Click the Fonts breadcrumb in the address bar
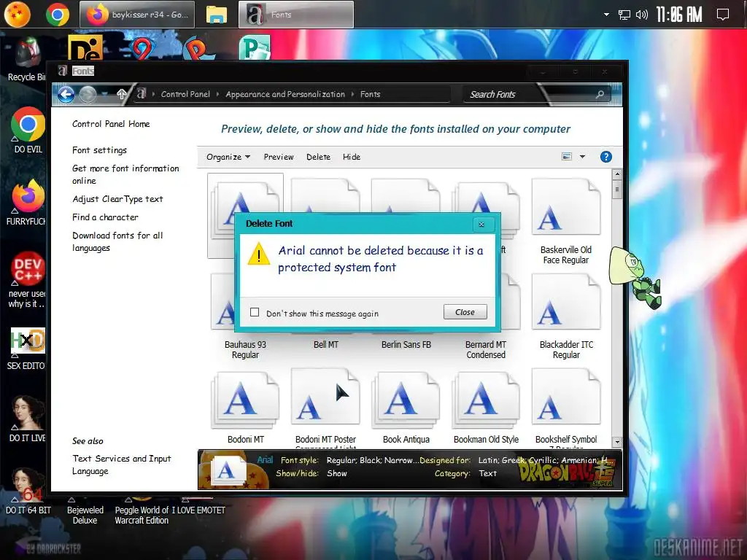 (x=370, y=94)
